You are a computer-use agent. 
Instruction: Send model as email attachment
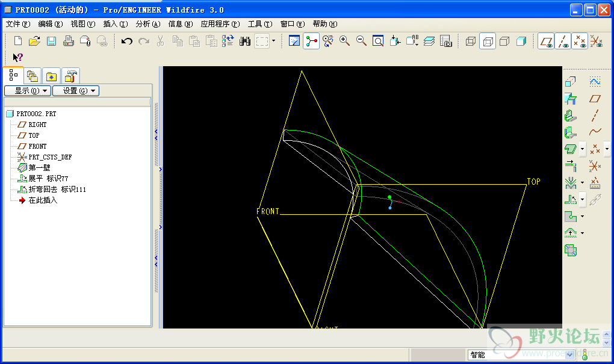pos(85,41)
